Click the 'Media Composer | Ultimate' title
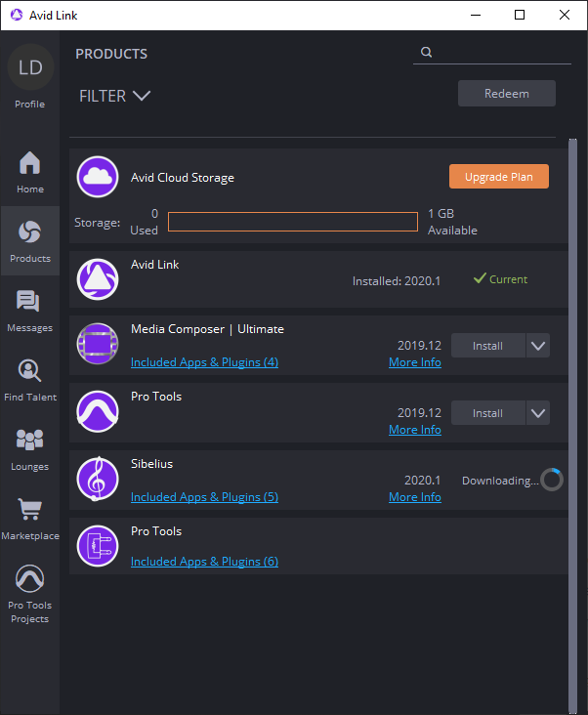The height and width of the screenshot is (715, 588). [207, 329]
